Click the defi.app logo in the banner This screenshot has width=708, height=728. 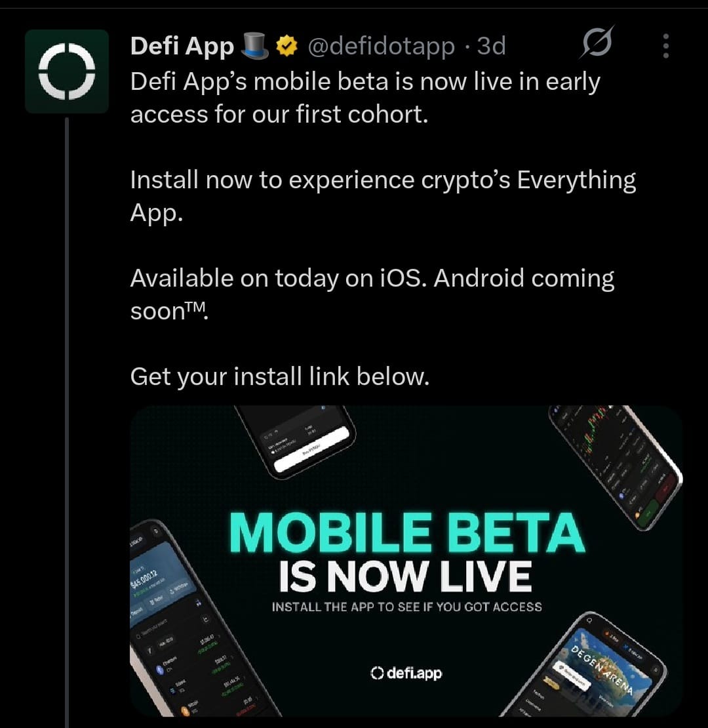(x=406, y=673)
